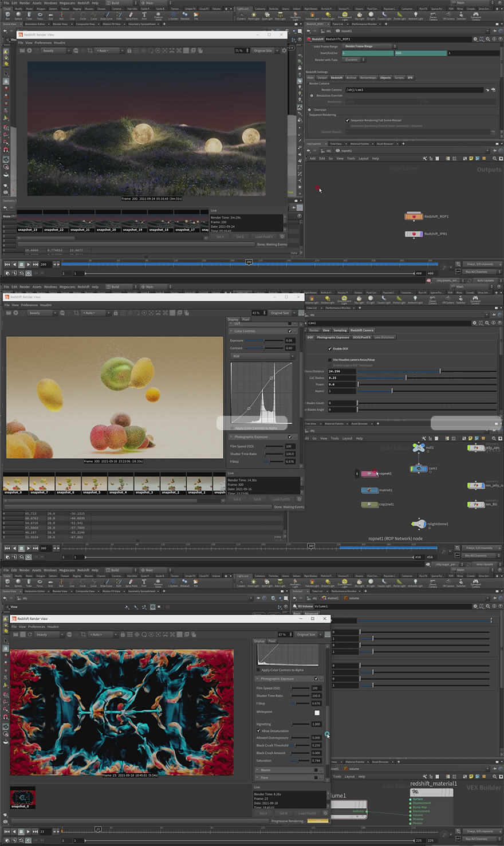Open settings gear in moonlit hills Render View toolbar

[283, 50]
